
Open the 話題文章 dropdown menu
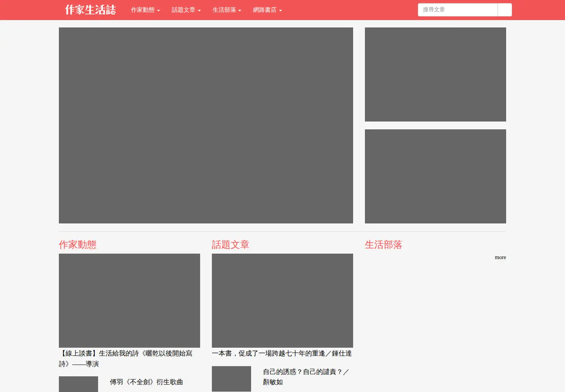(186, 10)
